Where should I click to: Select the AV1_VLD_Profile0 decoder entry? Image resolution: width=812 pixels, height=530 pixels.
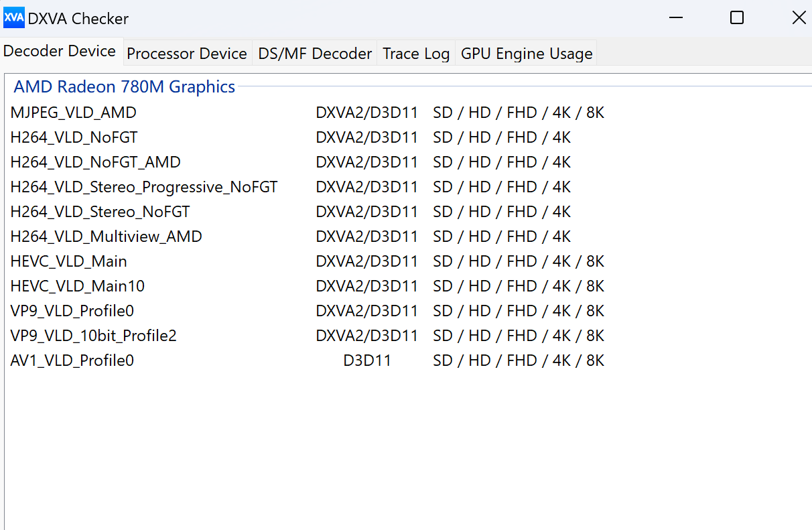pos(72,360)
